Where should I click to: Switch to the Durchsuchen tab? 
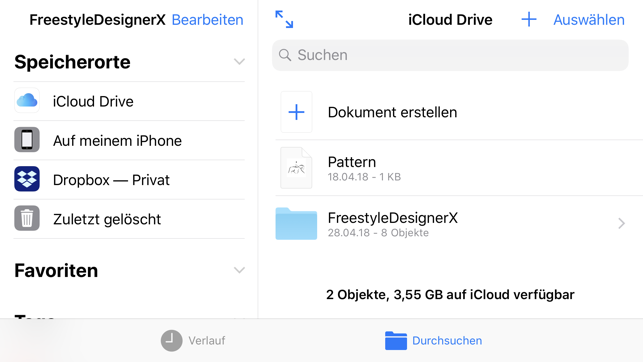(x=433, y=341)
